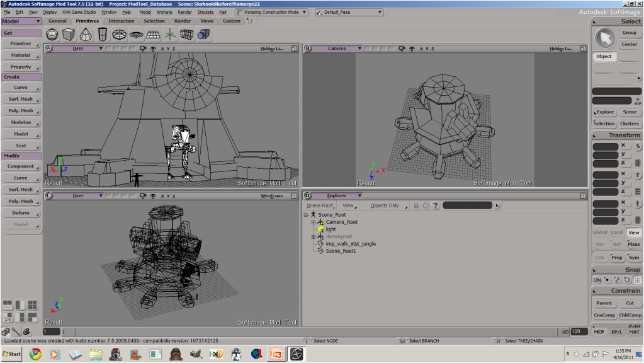This screenshot has height=363, width=644.
Task: Click the Explore button
Action: pyautogui.click(x=604, y=112)
